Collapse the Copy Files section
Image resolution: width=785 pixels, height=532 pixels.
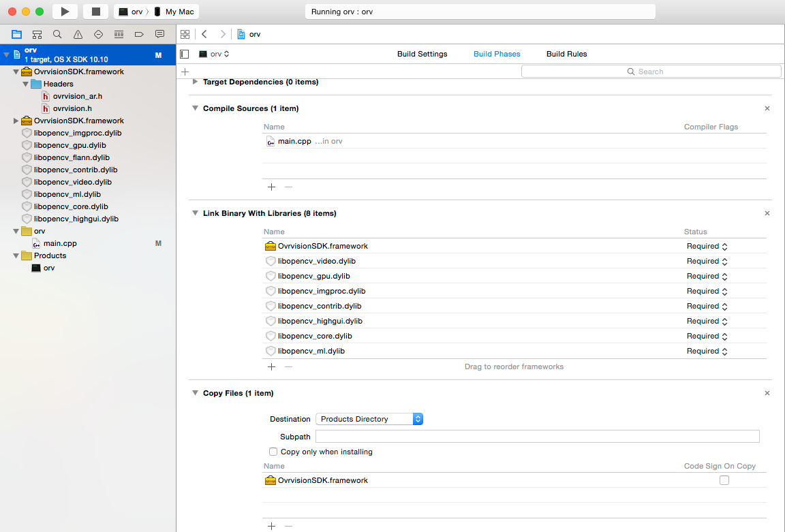tap(196, 393)
